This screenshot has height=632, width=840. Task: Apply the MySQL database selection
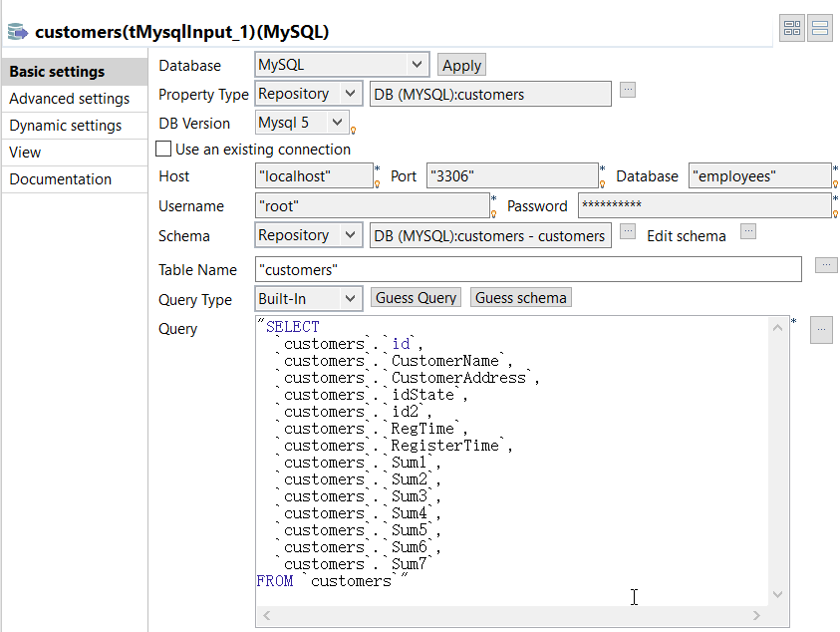(460, 64)
